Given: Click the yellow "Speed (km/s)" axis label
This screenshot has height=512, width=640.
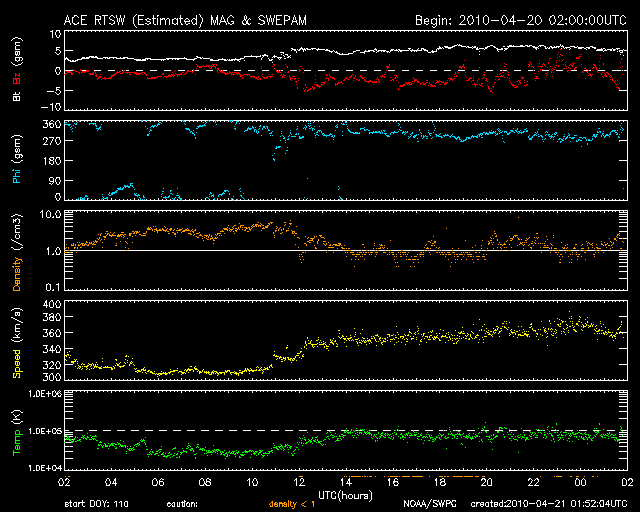Looking at the screenshot, I should pos(17,343).
